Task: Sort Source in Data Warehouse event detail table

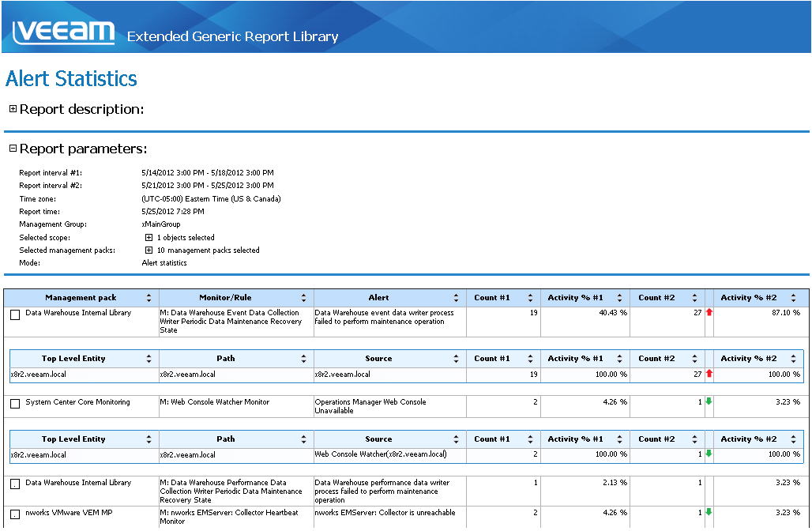Action: 456,359
